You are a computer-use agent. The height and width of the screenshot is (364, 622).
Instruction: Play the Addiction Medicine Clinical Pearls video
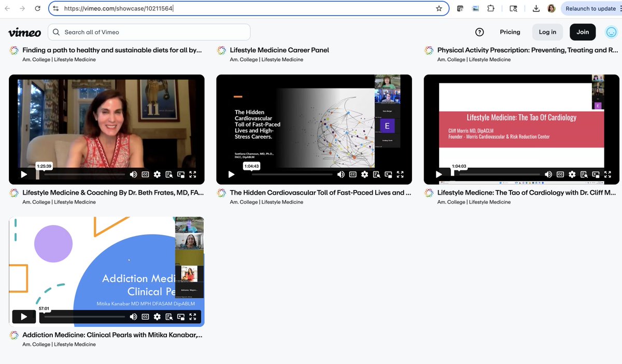tap(24, 316)
